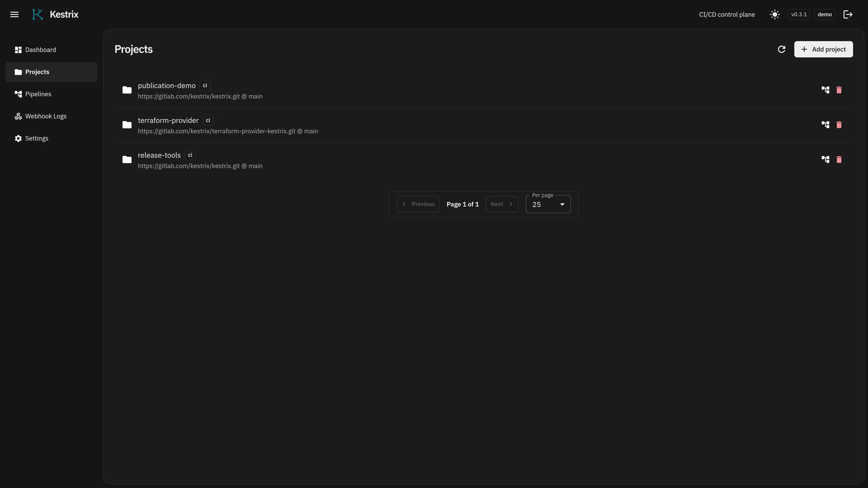Click the publication-demo project name

point(167,86)
